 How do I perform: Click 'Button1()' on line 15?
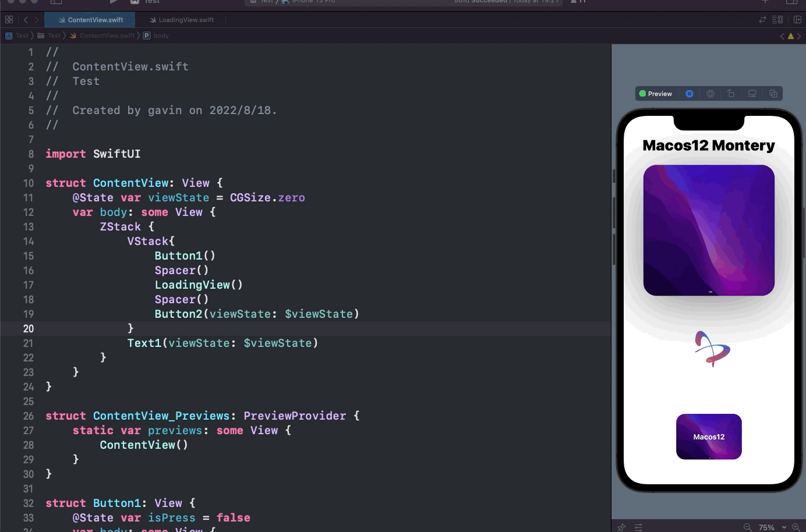pyautogui.click(x=185, y=256)
